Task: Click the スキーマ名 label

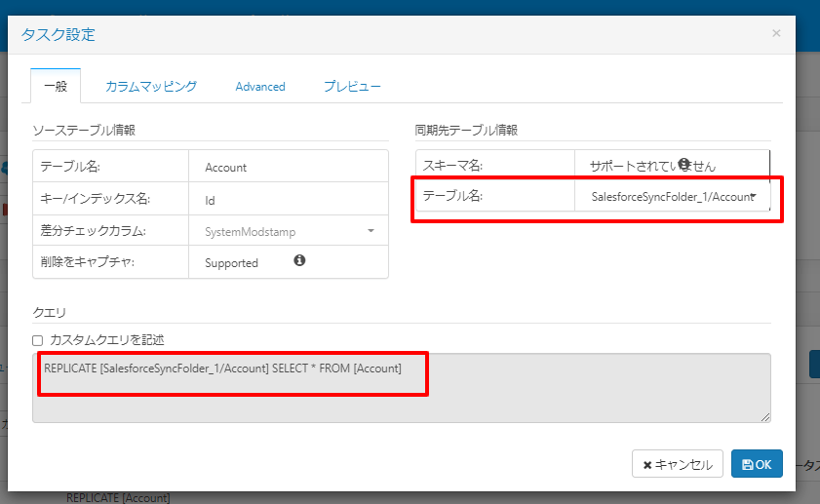Action: click(452, 166)
